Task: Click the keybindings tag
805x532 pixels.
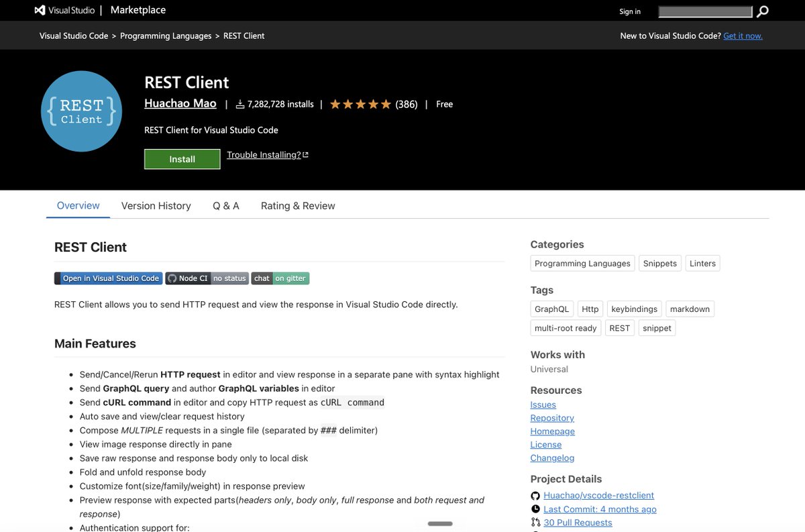Action: [635, 309]
